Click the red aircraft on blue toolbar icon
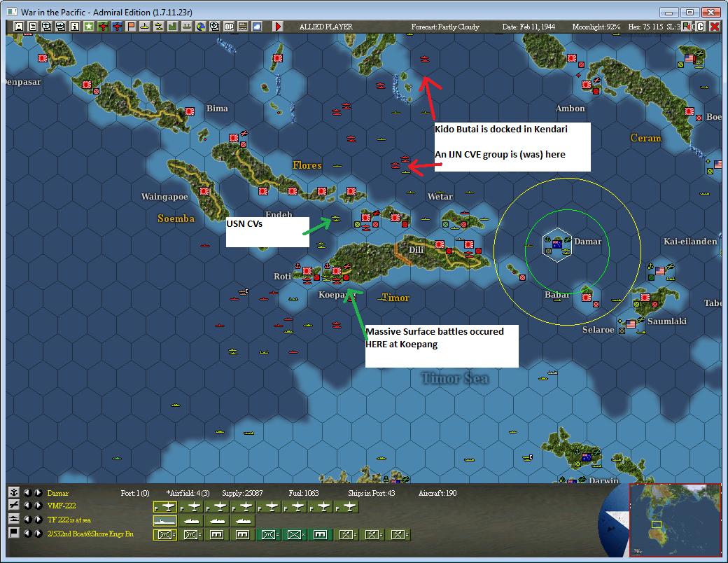Viewport: 728px width, 563px height. coord(116,27)
